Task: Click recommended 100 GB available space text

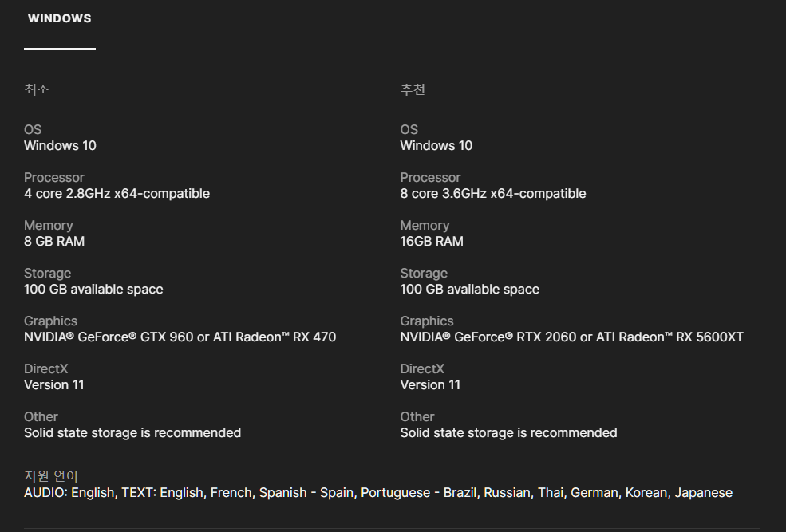Action: tap(470, 290)
